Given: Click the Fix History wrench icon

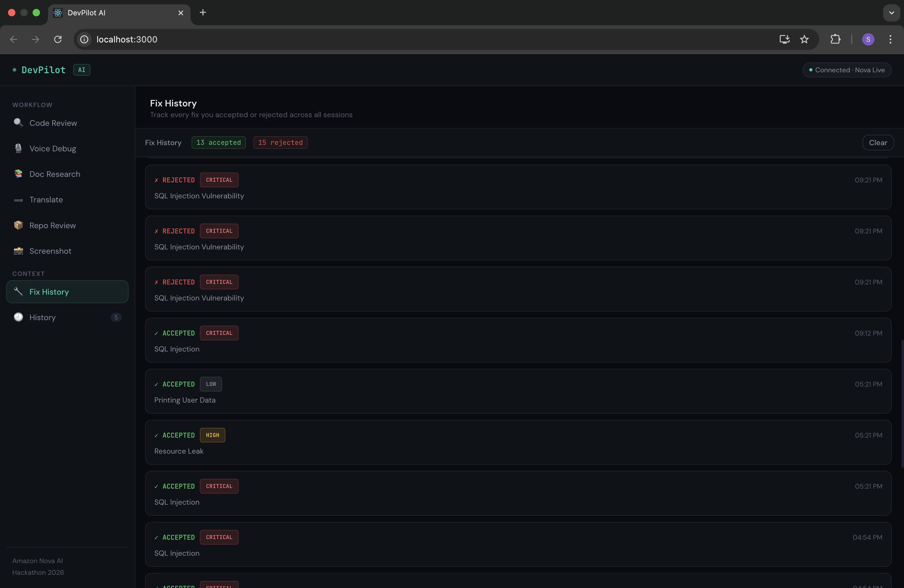Looking at the screenshot, I should click(18, 291).
